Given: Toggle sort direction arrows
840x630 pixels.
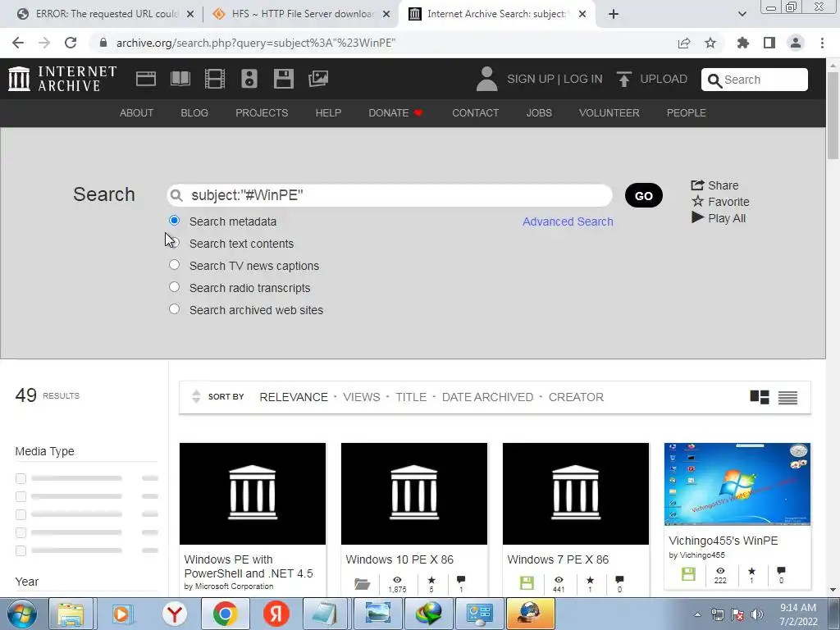Looking at the screenshot, I should [196, 396].
